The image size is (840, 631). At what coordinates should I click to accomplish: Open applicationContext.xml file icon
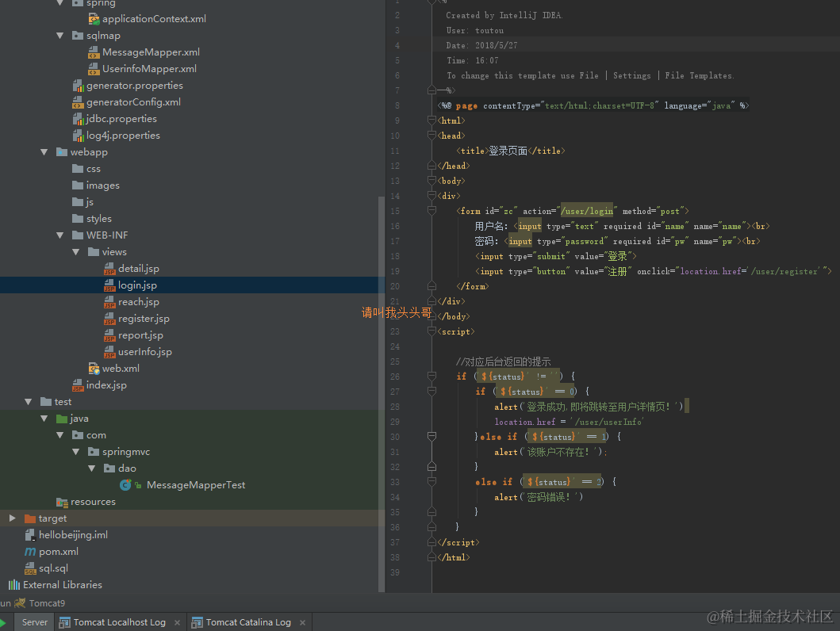tap(94, 19)
